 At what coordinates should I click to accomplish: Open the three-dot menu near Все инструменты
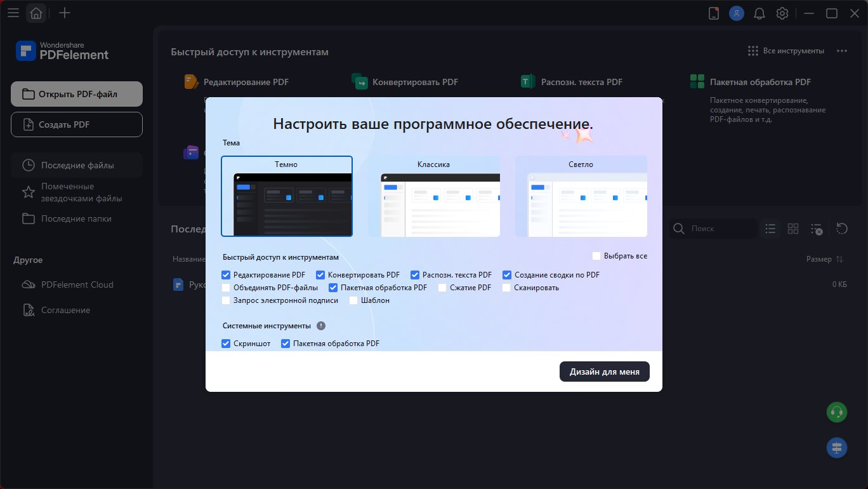(x=842, y=51)
